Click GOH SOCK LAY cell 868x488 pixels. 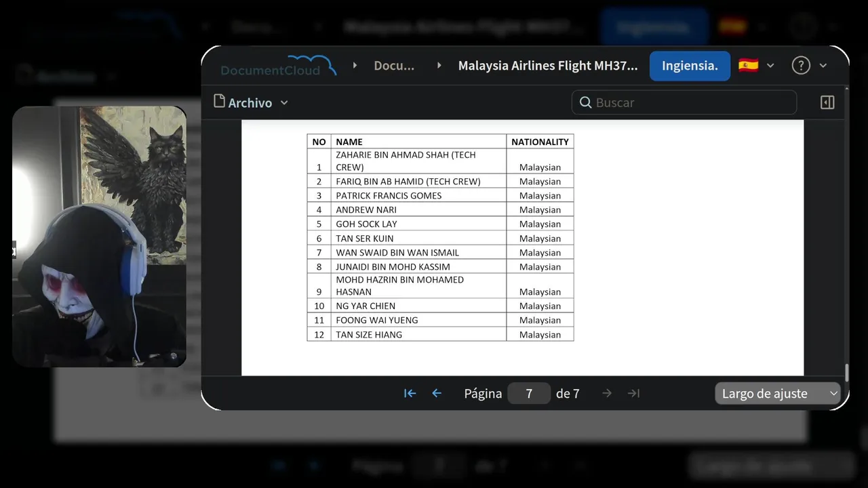click(x=418, y=224)
